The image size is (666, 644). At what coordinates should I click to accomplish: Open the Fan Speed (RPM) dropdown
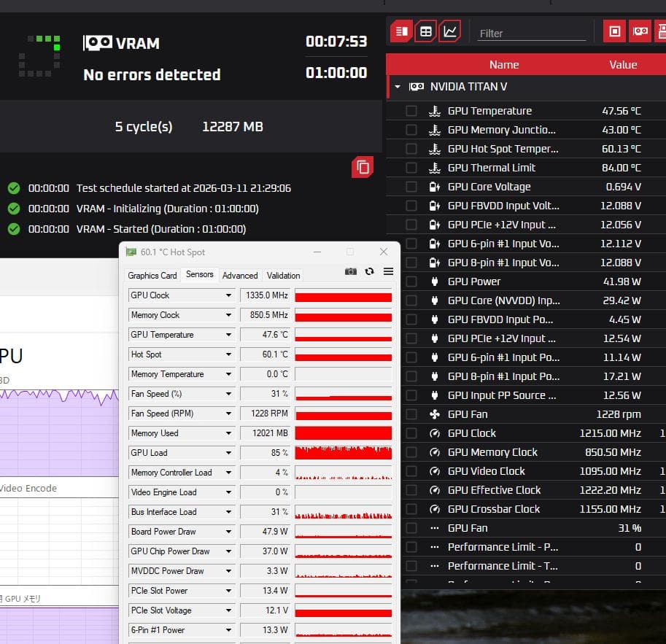click(228, 414)
